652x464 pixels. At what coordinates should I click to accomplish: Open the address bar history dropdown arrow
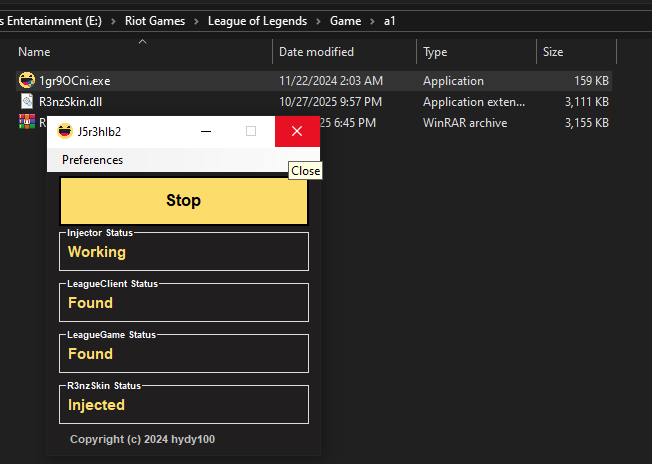[x=636, y=20]
